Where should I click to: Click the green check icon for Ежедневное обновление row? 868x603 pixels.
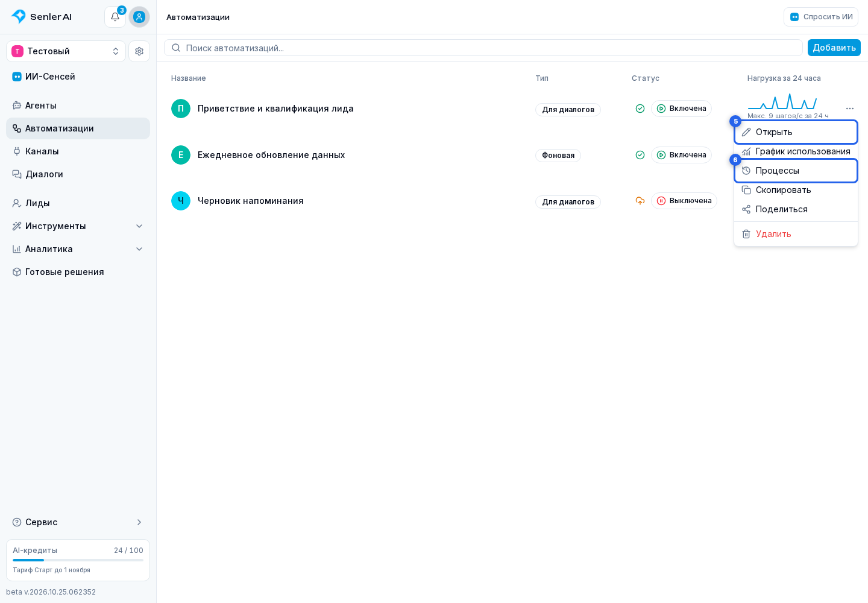[x=640, y=155]
